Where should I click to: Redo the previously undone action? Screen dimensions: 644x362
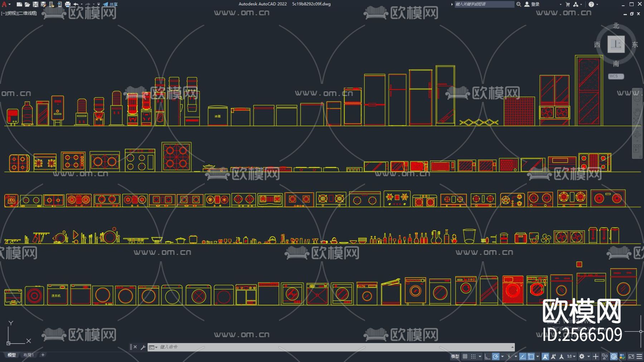[88, 4]
